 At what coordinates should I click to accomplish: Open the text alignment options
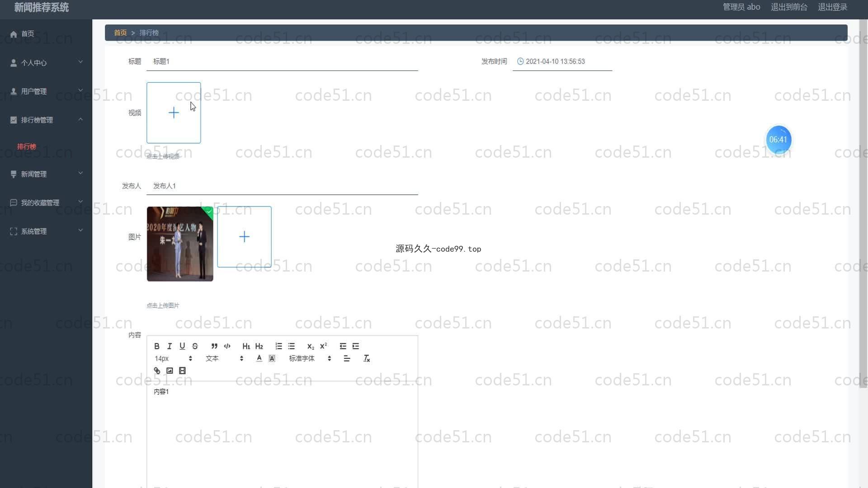[x=347, y=358]
